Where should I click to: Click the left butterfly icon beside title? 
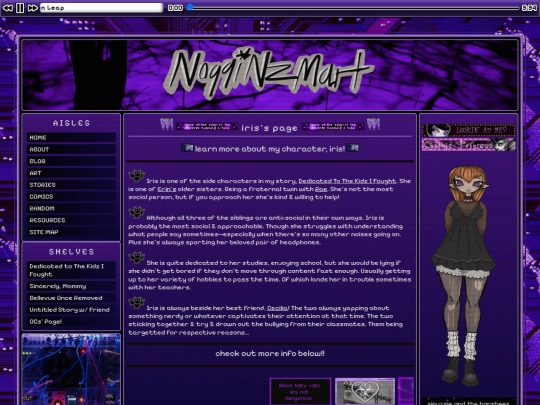point(167,124)
